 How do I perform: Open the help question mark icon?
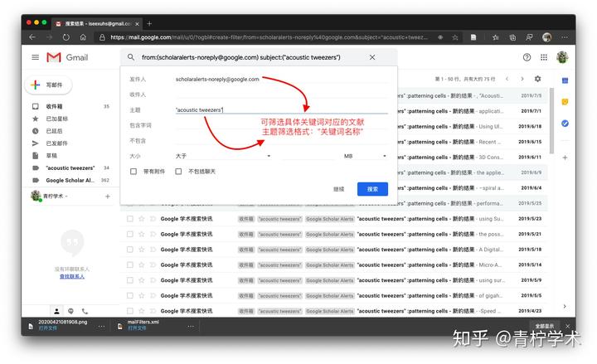pyautogui.click(x=527, y=57)
